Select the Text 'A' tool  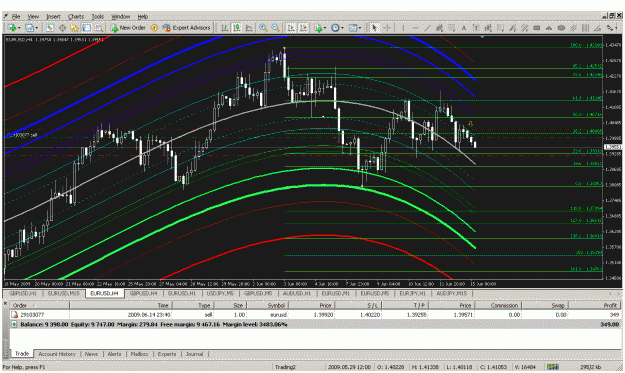pos(464,27)
